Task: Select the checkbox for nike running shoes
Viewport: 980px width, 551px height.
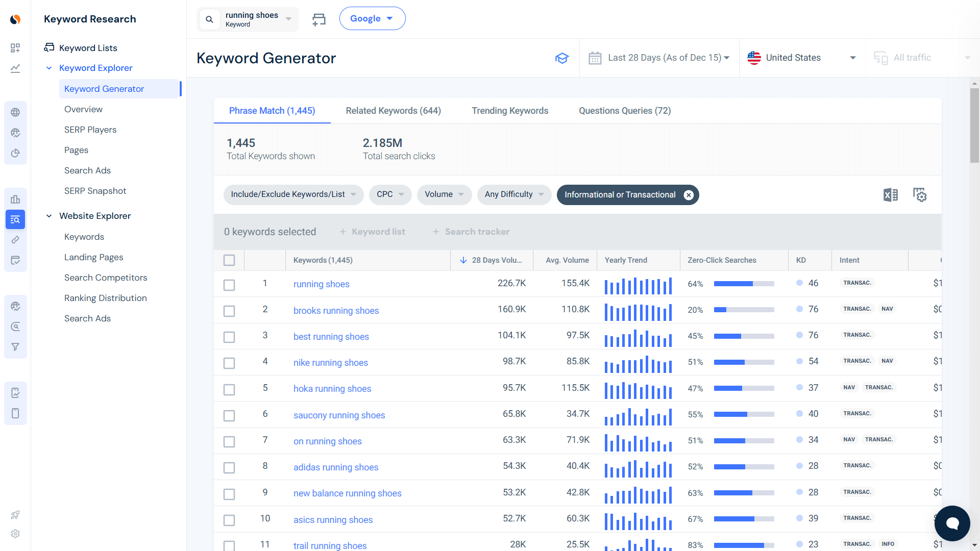Action: coord(229,363)
